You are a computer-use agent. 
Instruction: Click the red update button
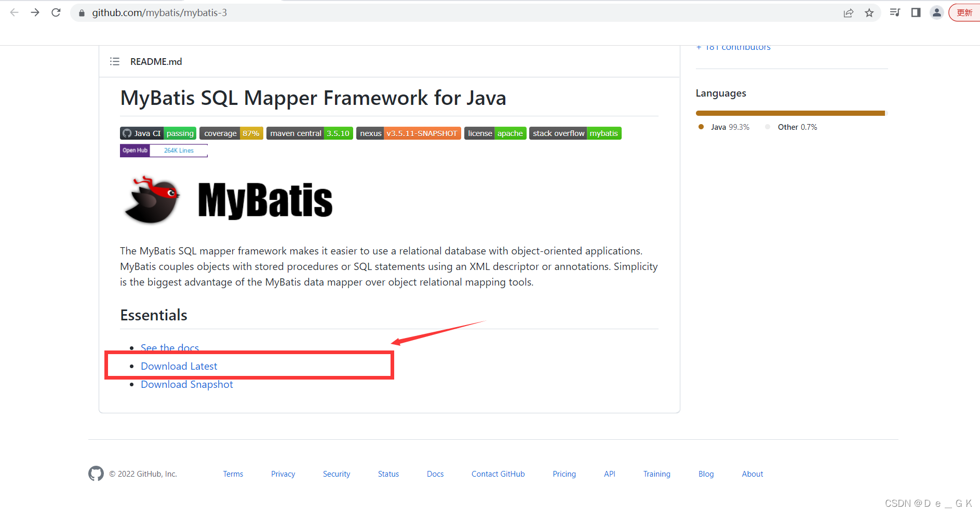click(964, 12)
